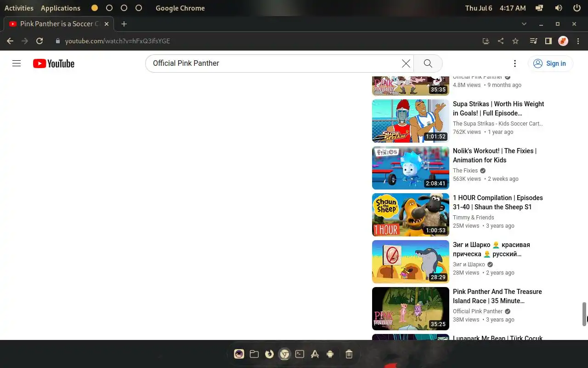This screenshot has width=588, height=368.
Task: Open Зиг и Шарко красивая прическа title
Action: (492, 249)
